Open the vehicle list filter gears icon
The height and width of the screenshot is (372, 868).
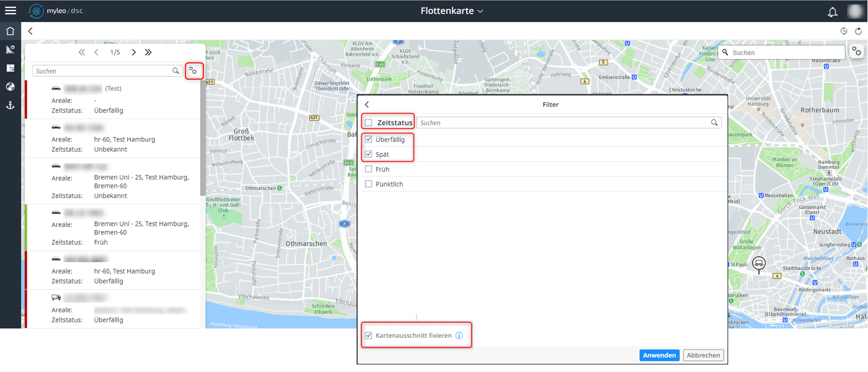coord(193,71)
